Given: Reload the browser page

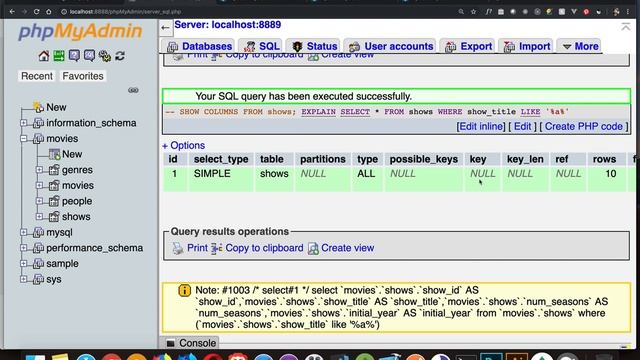Looking at the screenshot, I should 36,11.
